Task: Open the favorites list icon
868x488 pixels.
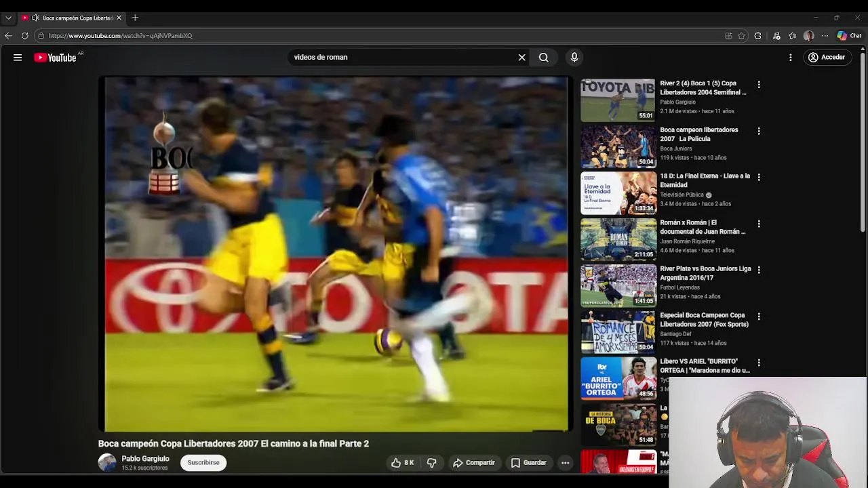Action: (793, 36)
